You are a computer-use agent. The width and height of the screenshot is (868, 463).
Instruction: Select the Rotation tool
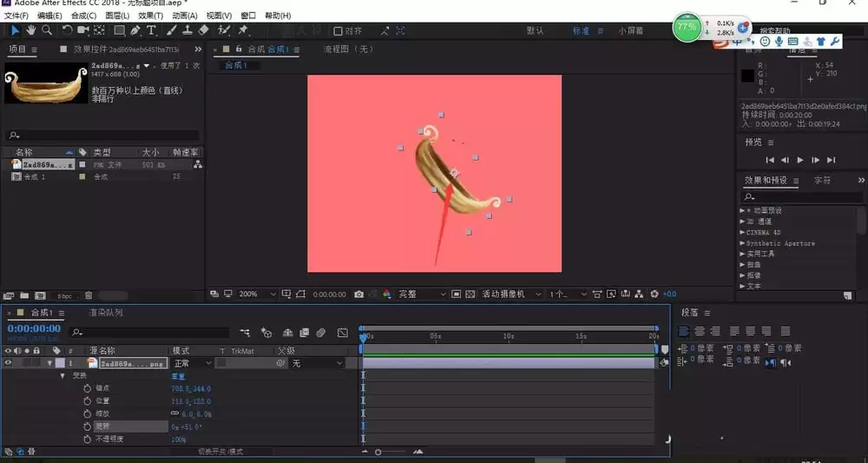point(67,30)
